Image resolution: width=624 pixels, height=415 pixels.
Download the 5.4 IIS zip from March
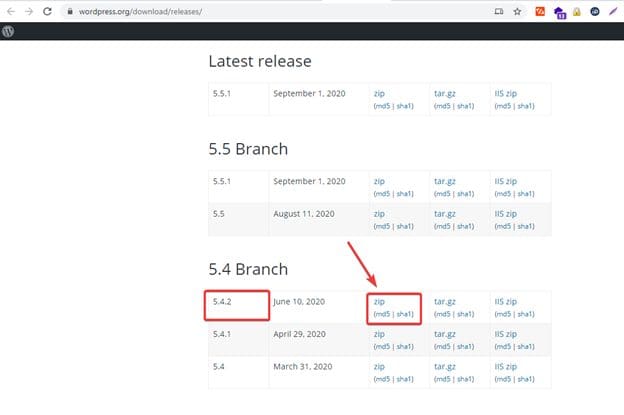click(x=505, y=367)
